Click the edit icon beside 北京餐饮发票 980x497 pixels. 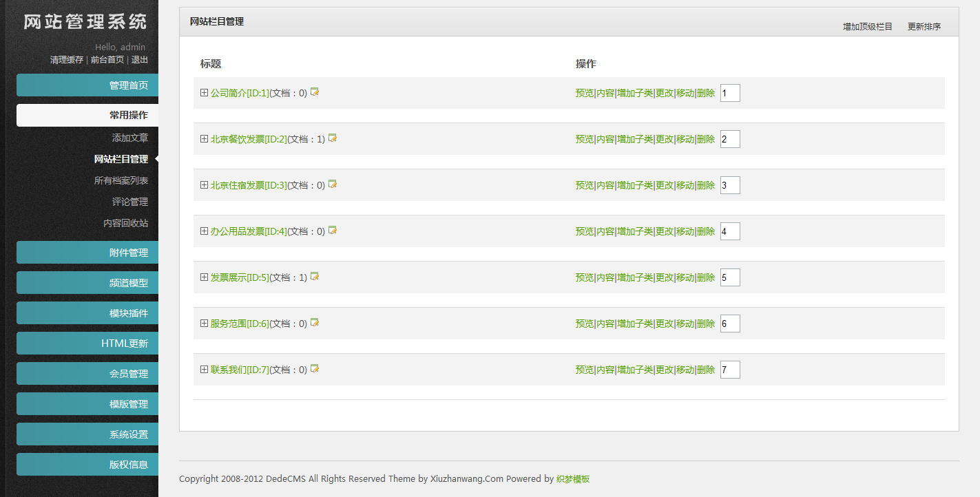333,138
